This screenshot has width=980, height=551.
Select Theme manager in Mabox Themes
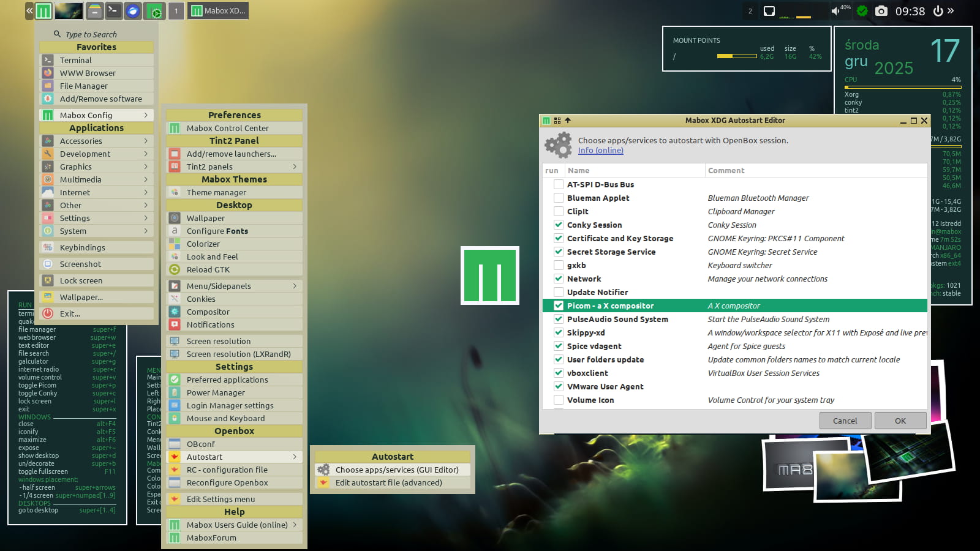point(216,192)
